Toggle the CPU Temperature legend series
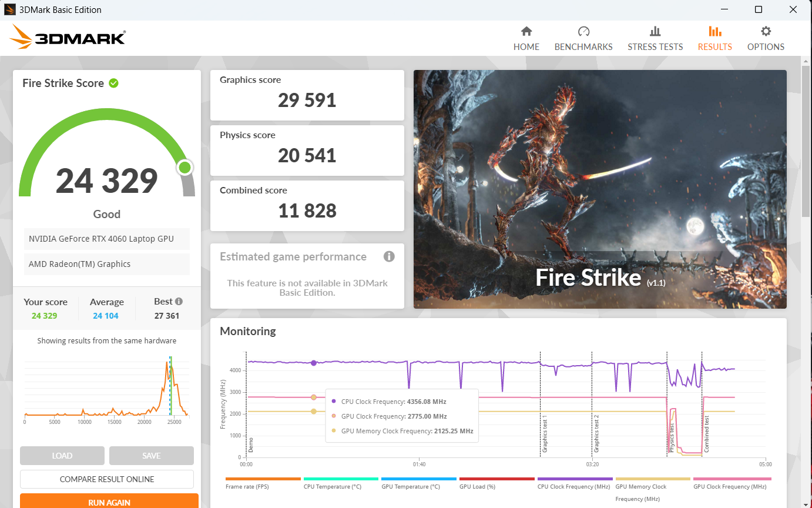 (341, 483)
